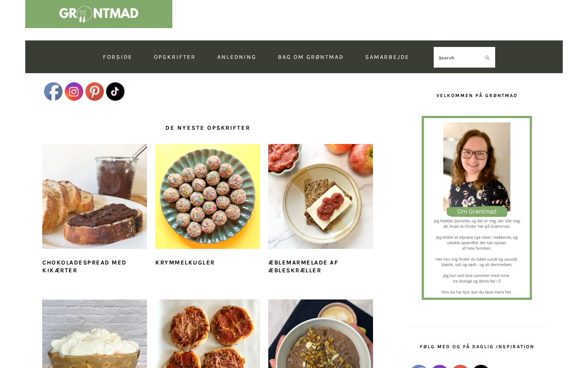588x368 pixels.
Task: Open Chokoladespread med kikærter recipe link
Action: click(x=84, y=266)
